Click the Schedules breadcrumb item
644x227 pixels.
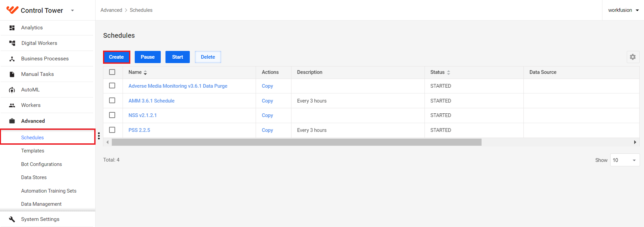141,10
